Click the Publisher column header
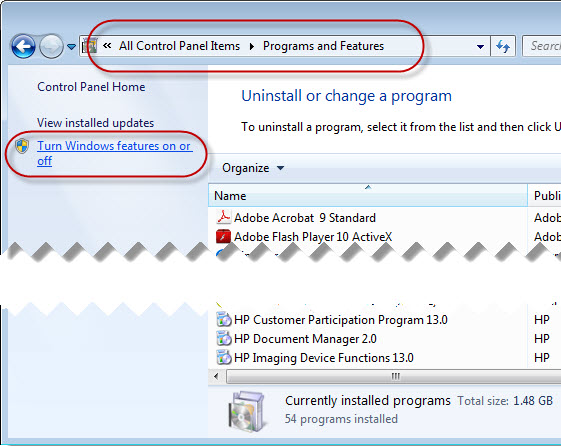The width and height of the screenshot is (561, 446). coord(545,196)
